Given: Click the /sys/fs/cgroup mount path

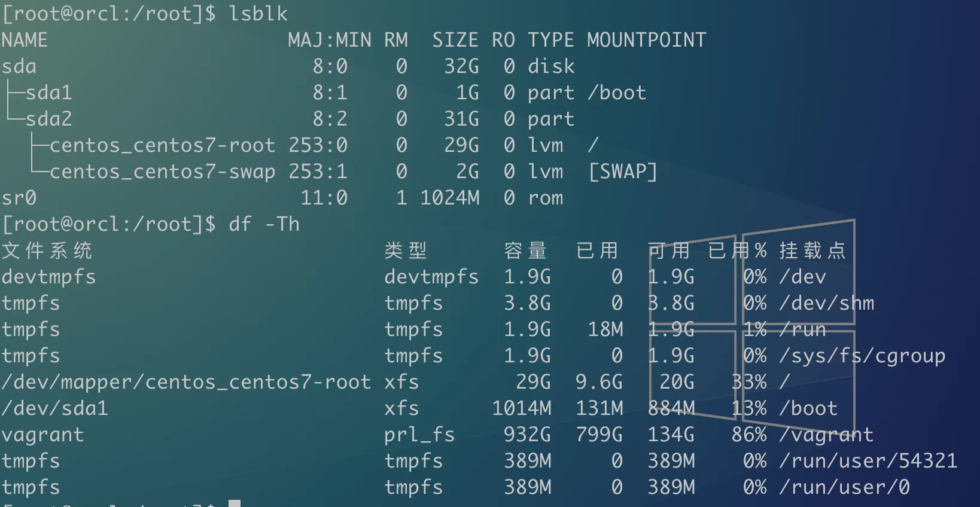Looking at the screenshot, I should pos(862,356).
